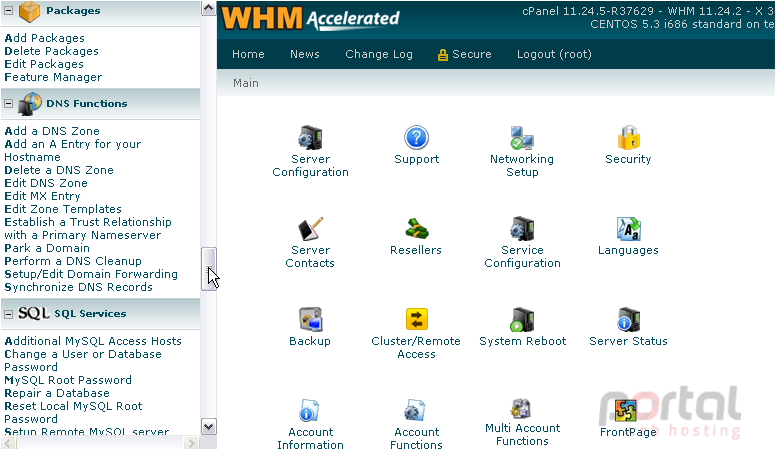Click the SQL Services logo icon

[34, 313]
